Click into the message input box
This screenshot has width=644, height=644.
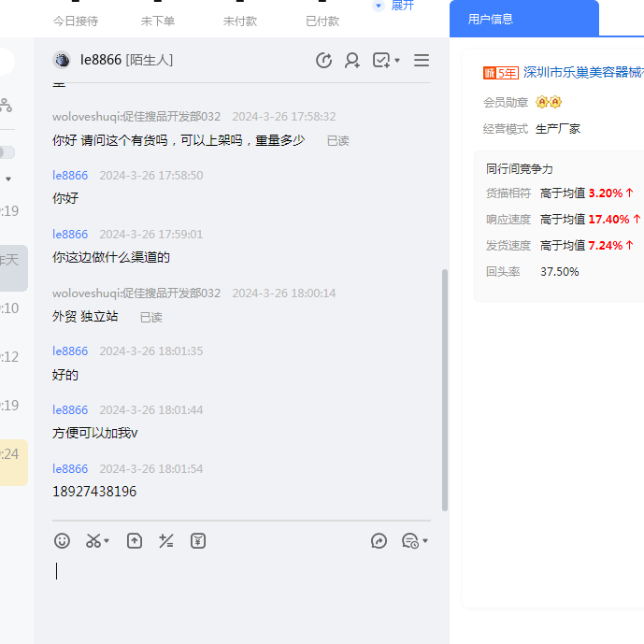click(234, 584)
